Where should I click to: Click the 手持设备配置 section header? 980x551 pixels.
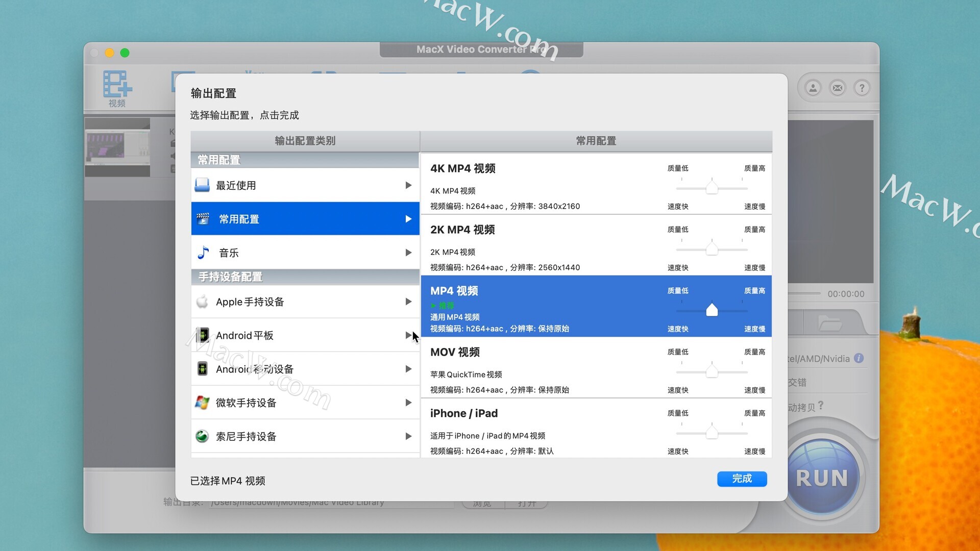[305, 277]
